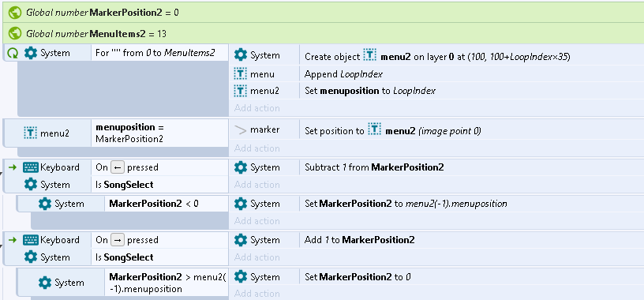Select MarkerPosition2 < 0 sub-event condition
Image resolution: width=644 pixels, height=300 pixels.
[167, 204]
